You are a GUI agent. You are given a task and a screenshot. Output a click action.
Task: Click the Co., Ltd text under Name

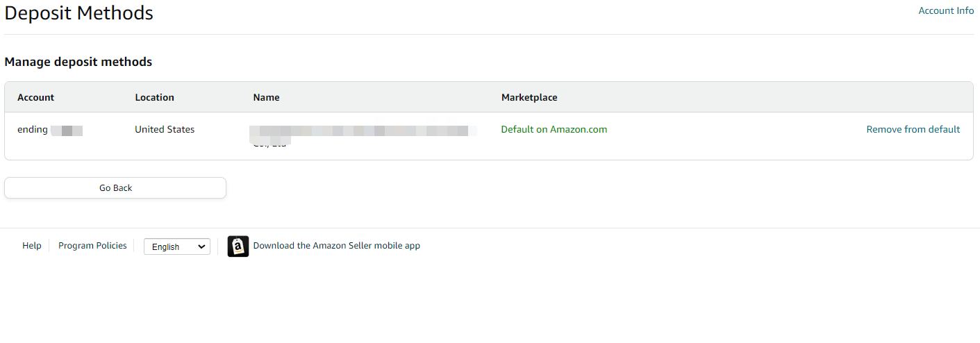pos(269,144)
